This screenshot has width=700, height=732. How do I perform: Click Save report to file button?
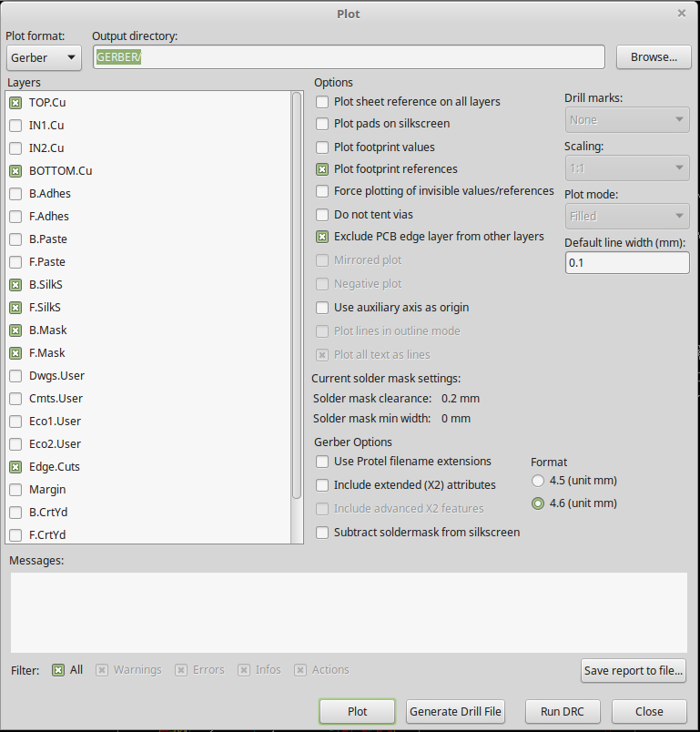click(x=633, y=671)
